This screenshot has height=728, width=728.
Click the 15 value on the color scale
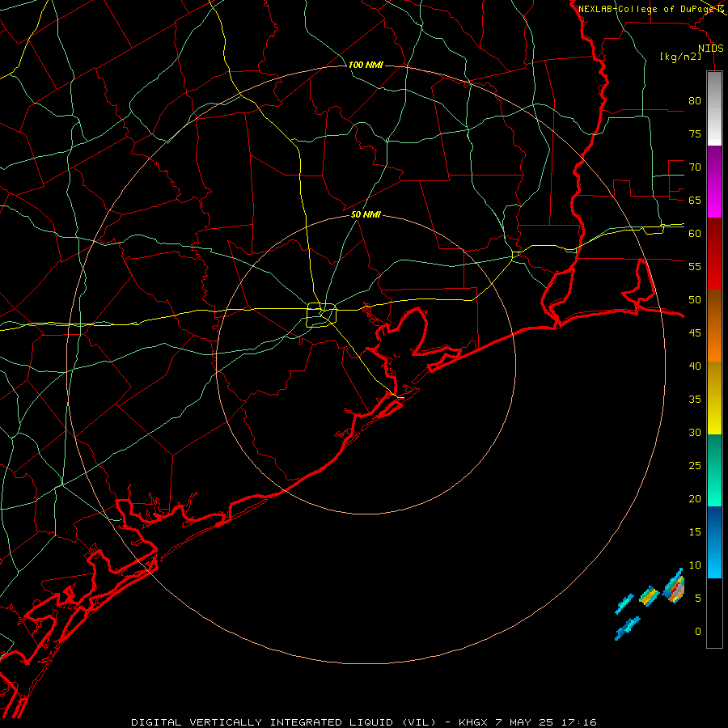[695, 531]
